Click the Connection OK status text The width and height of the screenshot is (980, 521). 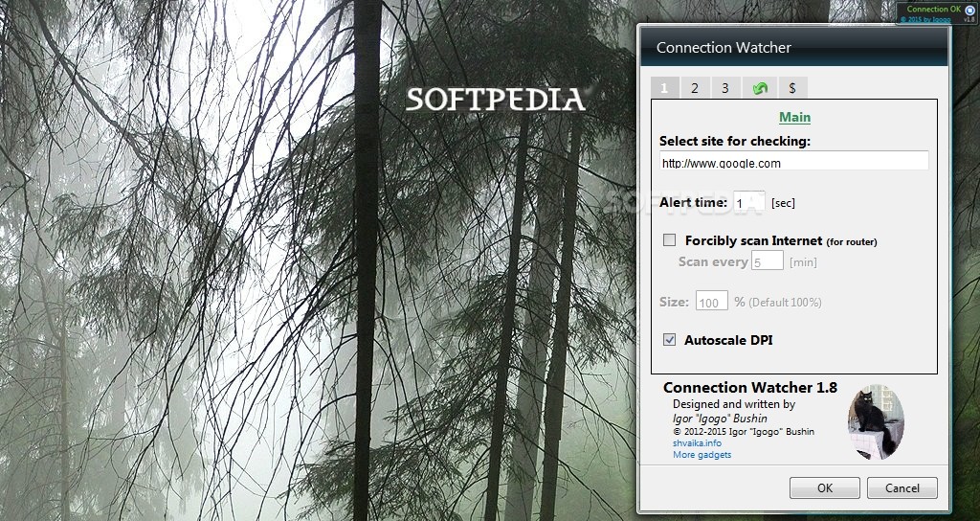click(x=934, y=9)
